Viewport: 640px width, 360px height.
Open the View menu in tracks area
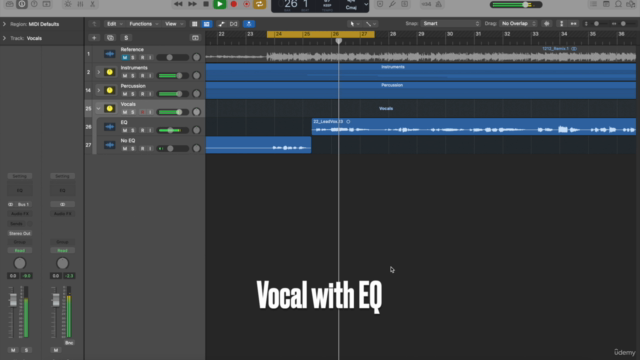tap(173, 24)
